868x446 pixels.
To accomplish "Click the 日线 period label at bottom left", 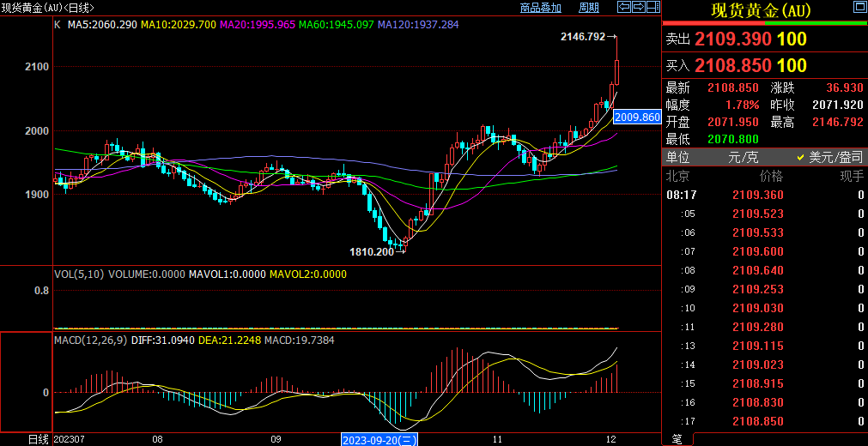I will [x=38, y=439].
